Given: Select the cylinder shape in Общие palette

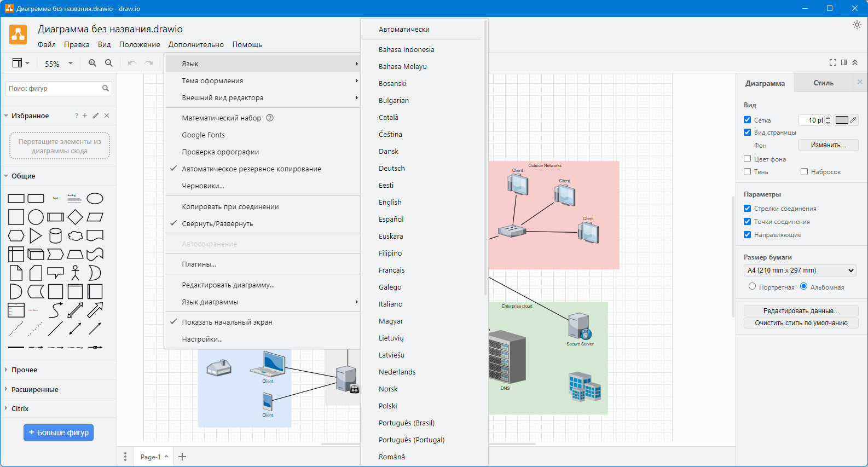Looking at the screenshot, I should (x=55, y=235).
